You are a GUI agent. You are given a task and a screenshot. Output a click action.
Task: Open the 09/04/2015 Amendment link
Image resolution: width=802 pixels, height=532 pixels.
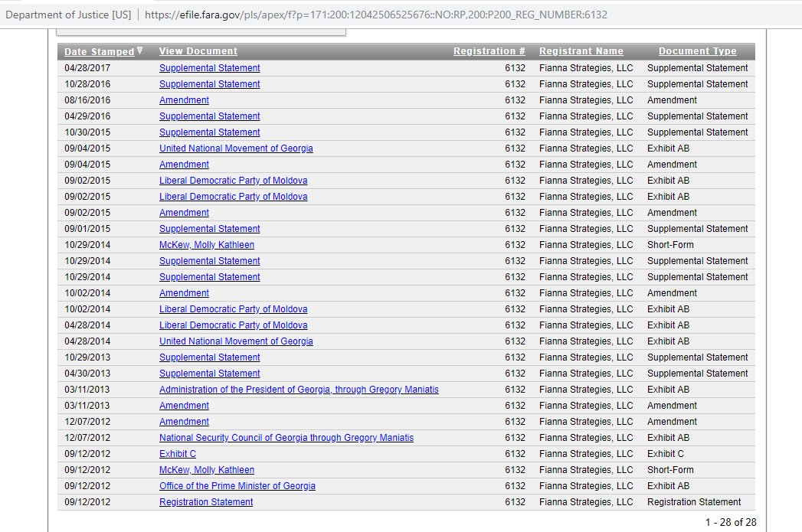184,165
